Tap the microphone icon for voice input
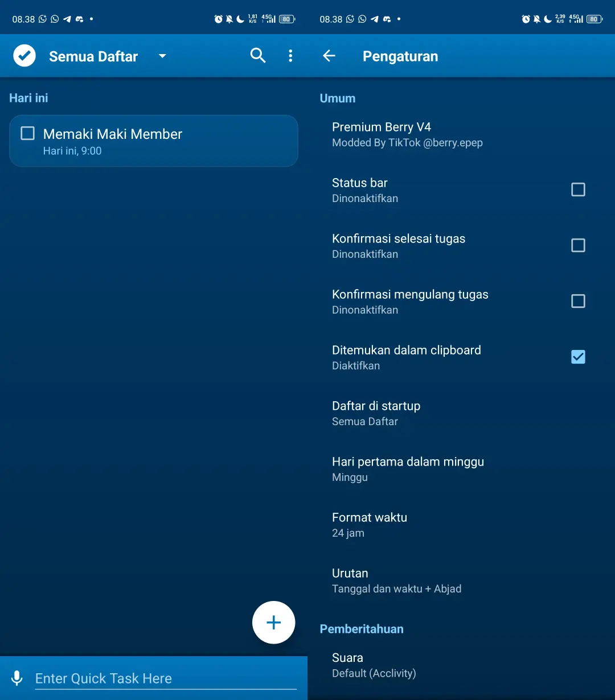 (x=17, y=678)
